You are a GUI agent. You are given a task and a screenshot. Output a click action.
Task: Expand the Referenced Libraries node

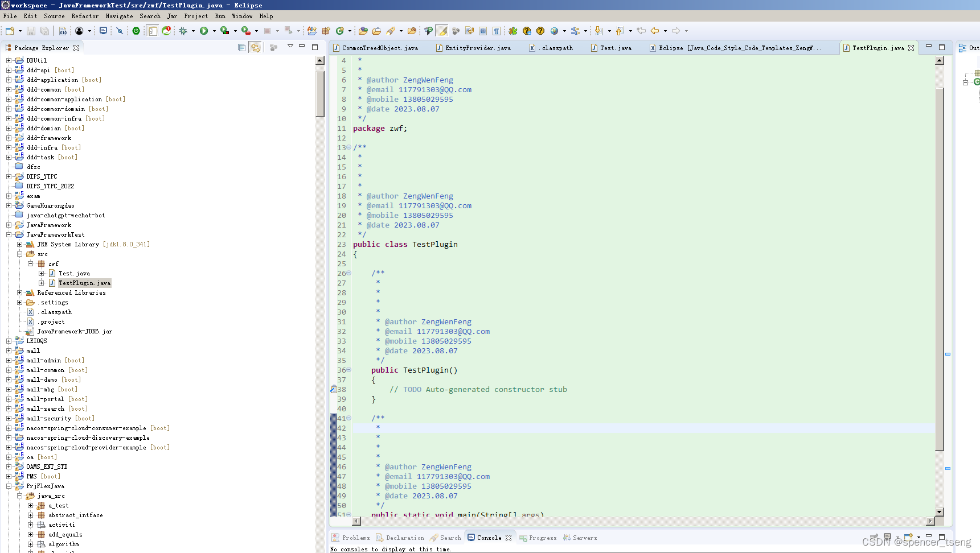tap(19, 292)
